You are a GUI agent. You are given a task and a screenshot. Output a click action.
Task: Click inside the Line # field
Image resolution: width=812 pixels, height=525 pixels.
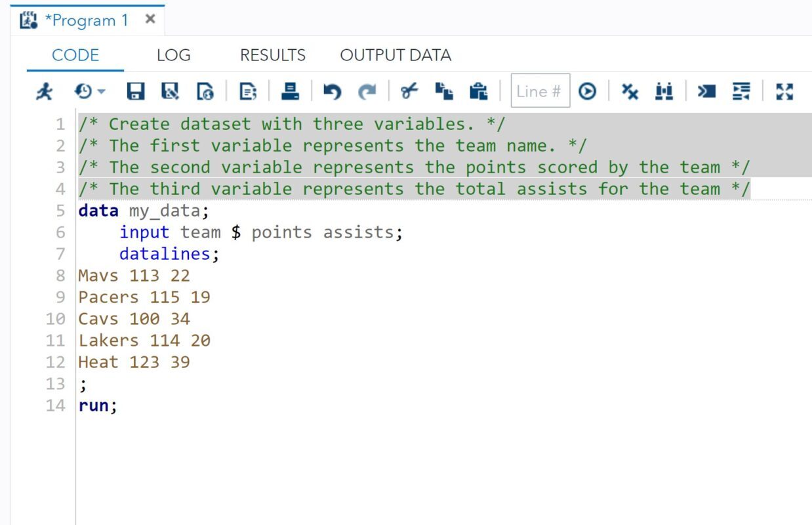pyautogui.click(x=540, y=92)
